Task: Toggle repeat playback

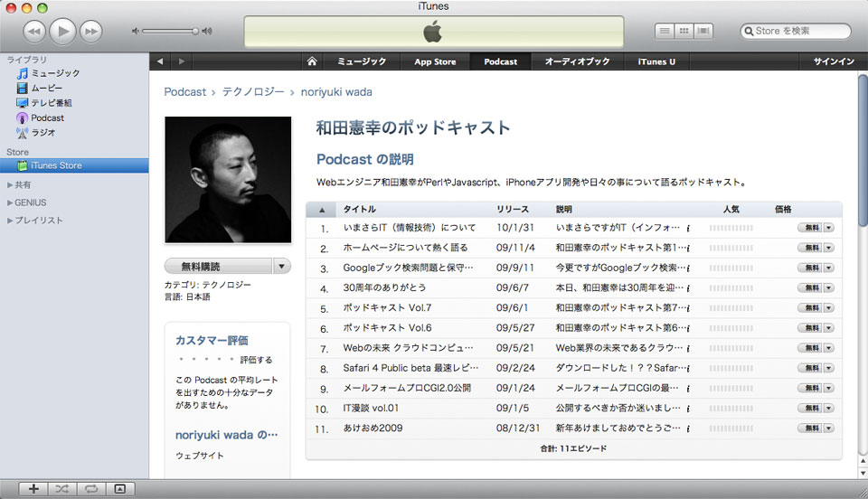Action: (x=90, y=488)
